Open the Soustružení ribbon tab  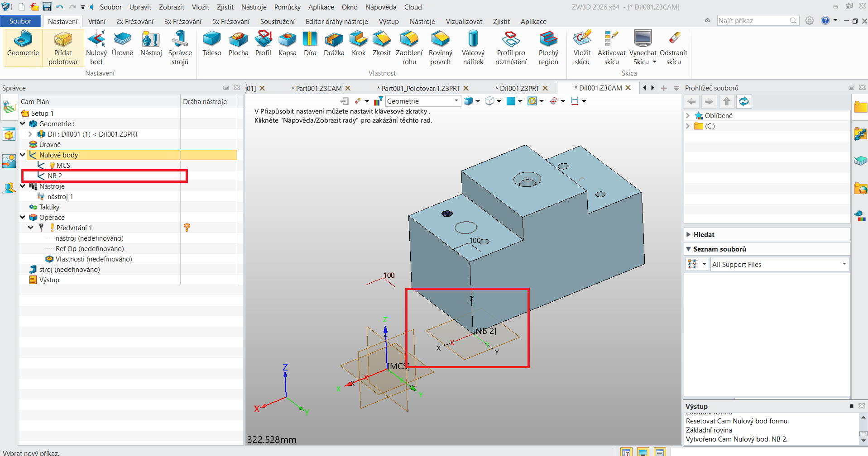tap(277, 21)
